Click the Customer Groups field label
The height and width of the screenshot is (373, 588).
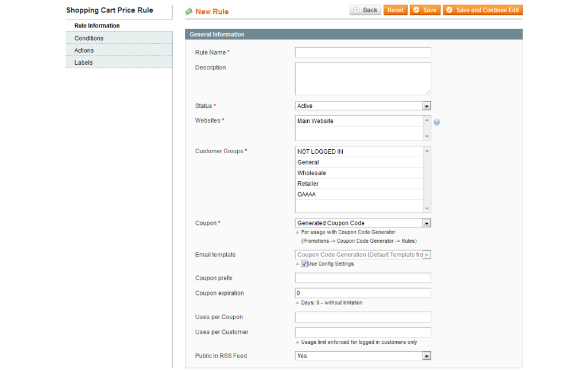point(219,151)
